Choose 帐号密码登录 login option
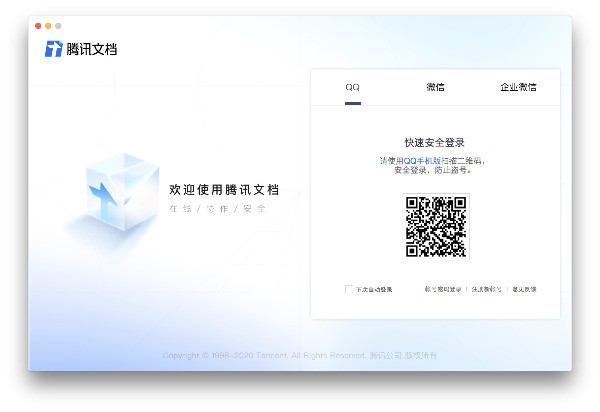This screenshot has height=412, width=600. click(x=443, y=289)
